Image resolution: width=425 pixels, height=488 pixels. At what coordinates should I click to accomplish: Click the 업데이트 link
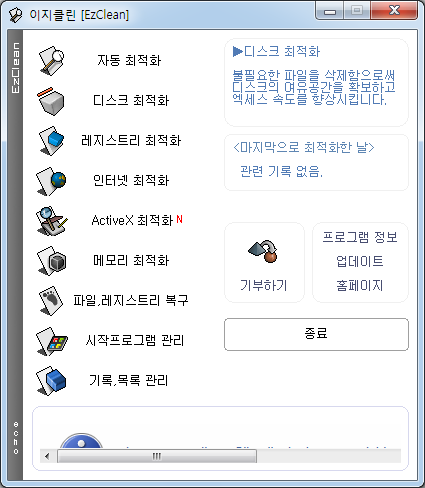click(360, 261)
